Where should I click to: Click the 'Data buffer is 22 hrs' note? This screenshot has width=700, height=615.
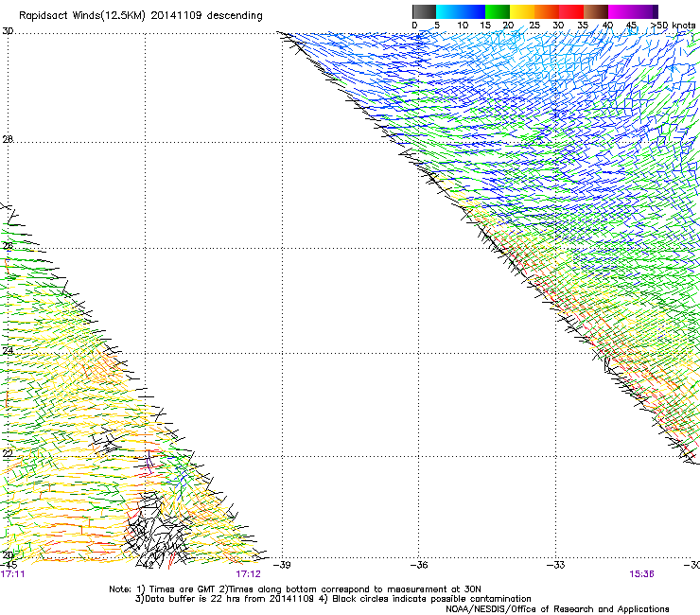pos(333,599)
